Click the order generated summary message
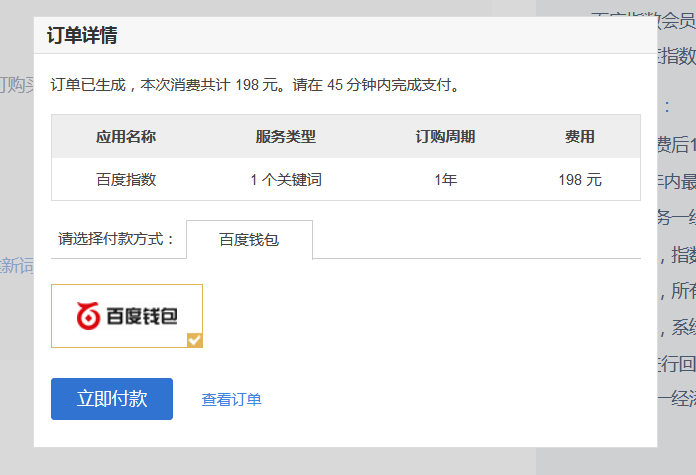 point(256,85)
